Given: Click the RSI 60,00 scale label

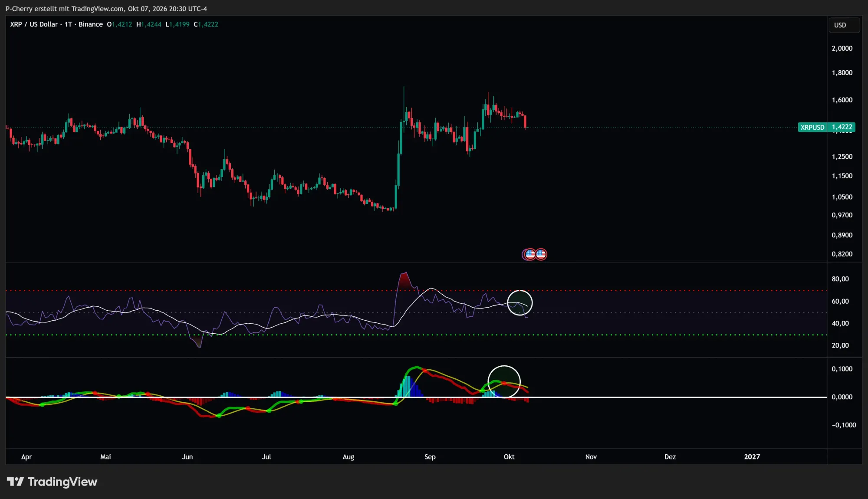Looking at the screenshot, I should (840, 301).
